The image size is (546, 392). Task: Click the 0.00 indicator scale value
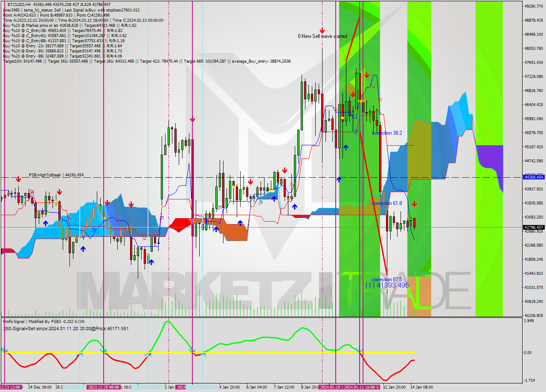(x=528, y=352)
